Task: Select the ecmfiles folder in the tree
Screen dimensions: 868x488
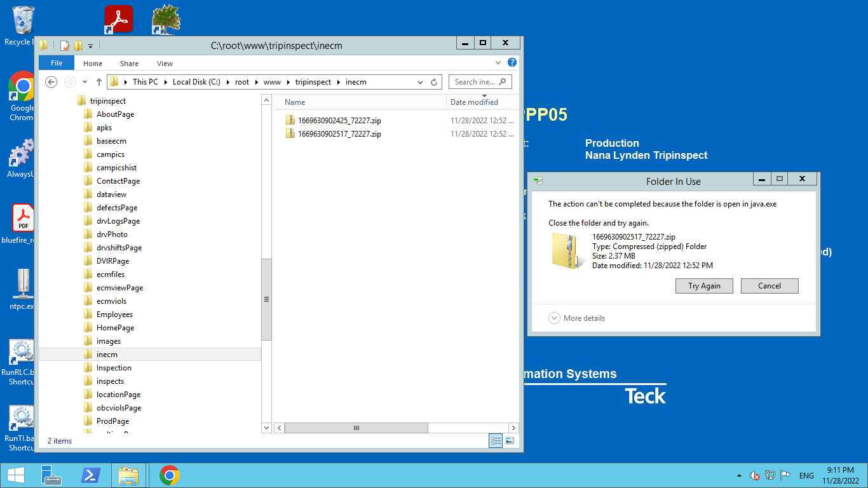Action: click(111, 274)
